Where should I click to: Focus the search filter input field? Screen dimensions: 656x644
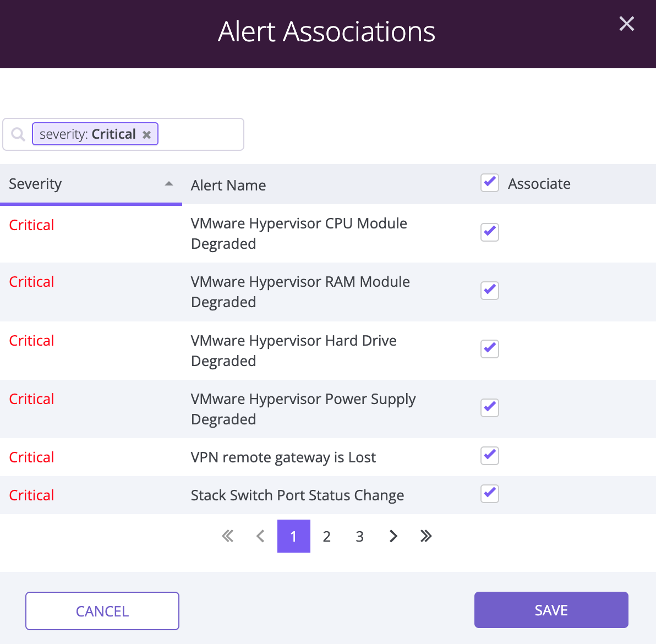tap(200, 134)
